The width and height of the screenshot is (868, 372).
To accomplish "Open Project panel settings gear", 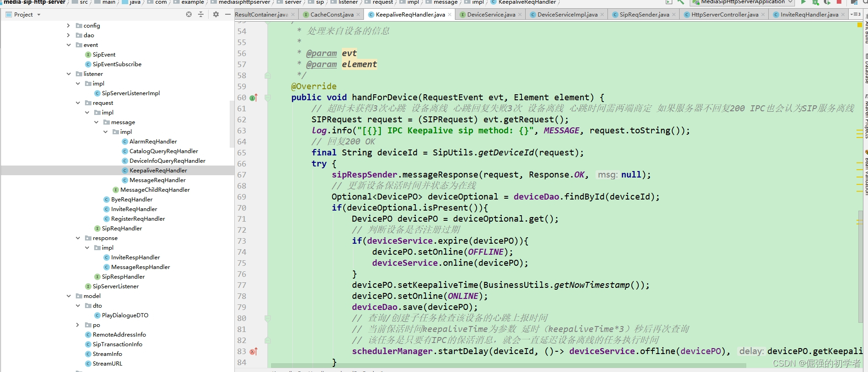I will pyautogui.click(x=216, y=14).
